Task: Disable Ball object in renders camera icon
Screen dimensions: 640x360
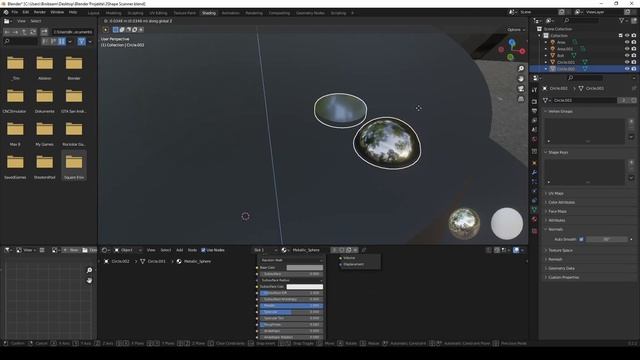Action: [633, 56]
